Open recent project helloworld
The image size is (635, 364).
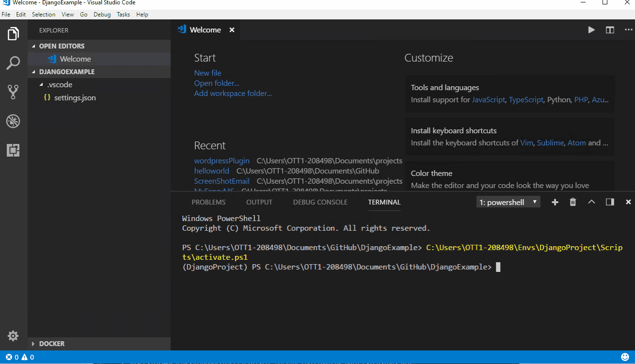[x=212, y=171]
